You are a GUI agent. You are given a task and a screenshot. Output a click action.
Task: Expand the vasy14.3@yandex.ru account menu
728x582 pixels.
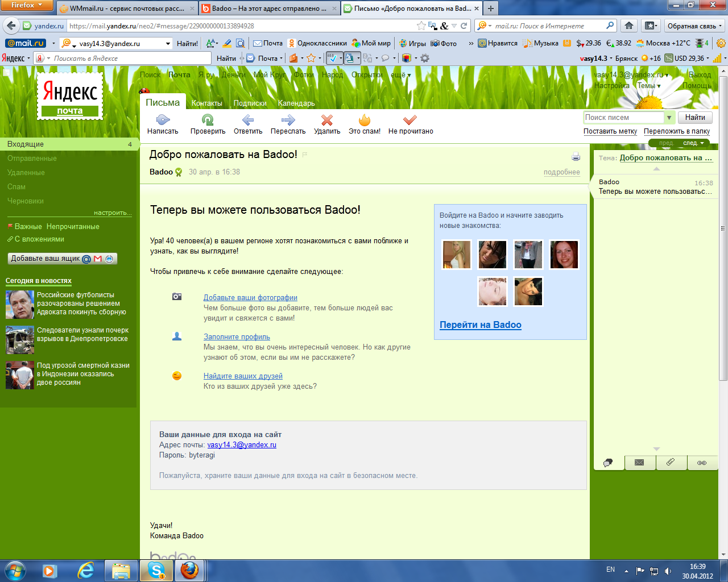click(x=631, y=74)
